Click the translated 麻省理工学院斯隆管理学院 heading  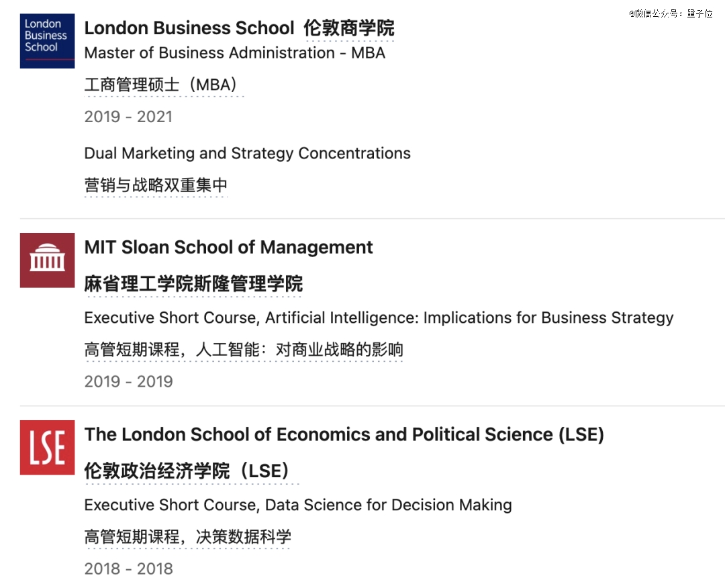click(193, 284)
